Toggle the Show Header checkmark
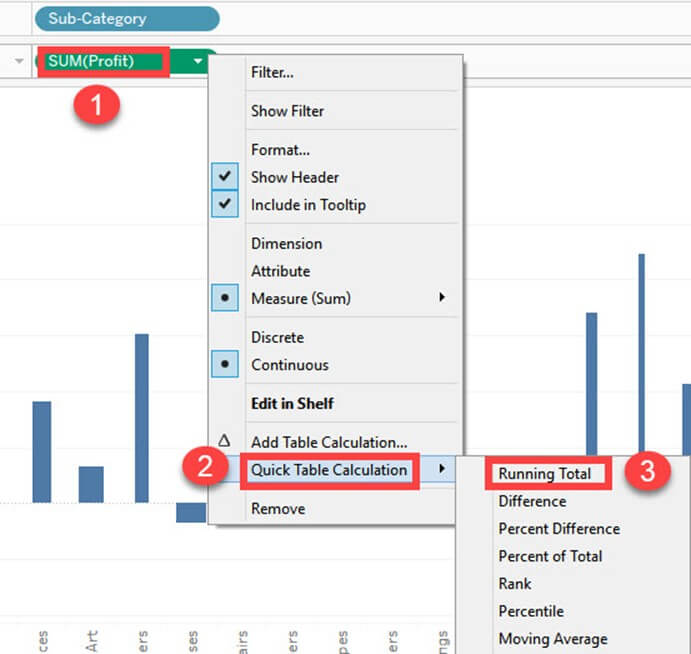Viewport: 691px width, 654px height. (226, 177)
